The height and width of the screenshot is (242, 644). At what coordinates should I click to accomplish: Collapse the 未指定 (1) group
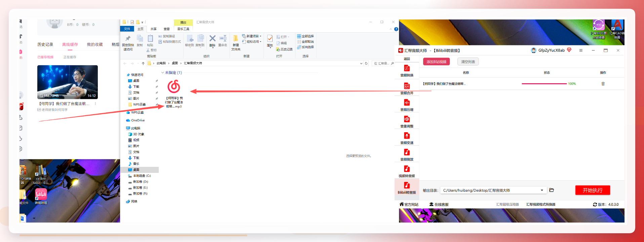[163, 72]
